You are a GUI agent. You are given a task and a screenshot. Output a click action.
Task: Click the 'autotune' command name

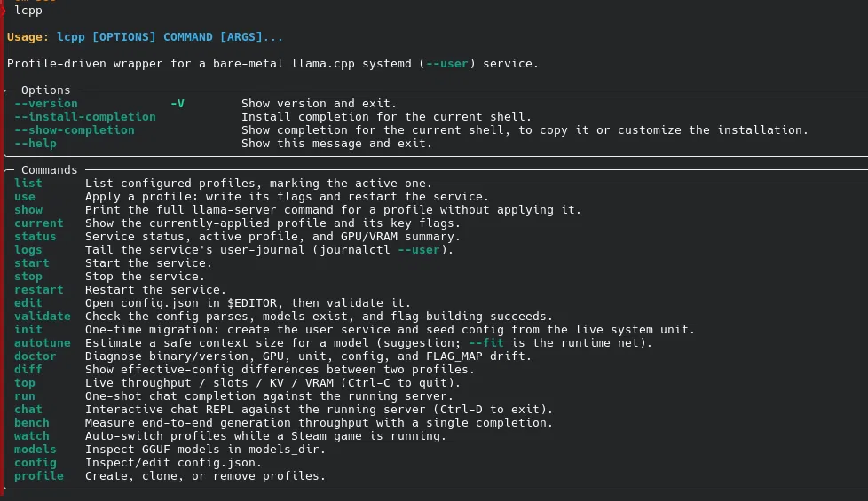[43, 342]
